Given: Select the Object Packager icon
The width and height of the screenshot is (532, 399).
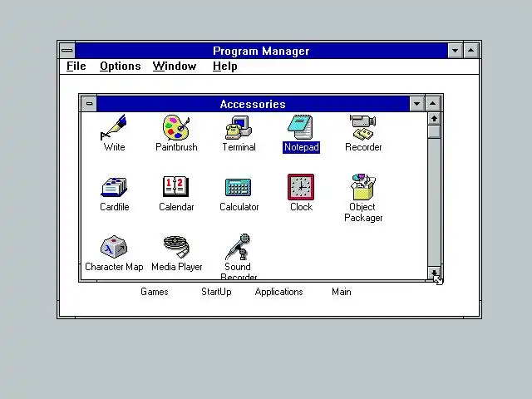Looking at the screenshot, I should [x=363, y=187].
